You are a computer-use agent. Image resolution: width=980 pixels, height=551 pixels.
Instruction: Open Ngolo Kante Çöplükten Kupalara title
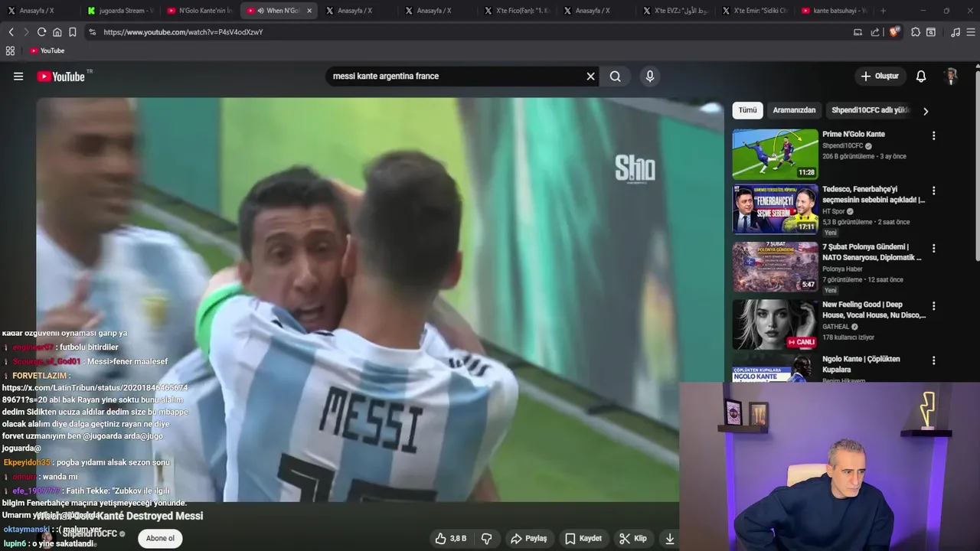(861, 364)
